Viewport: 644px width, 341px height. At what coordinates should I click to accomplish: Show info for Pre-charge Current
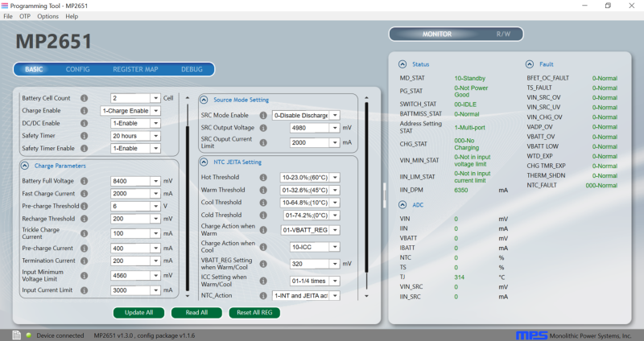(x=85, y=249)
